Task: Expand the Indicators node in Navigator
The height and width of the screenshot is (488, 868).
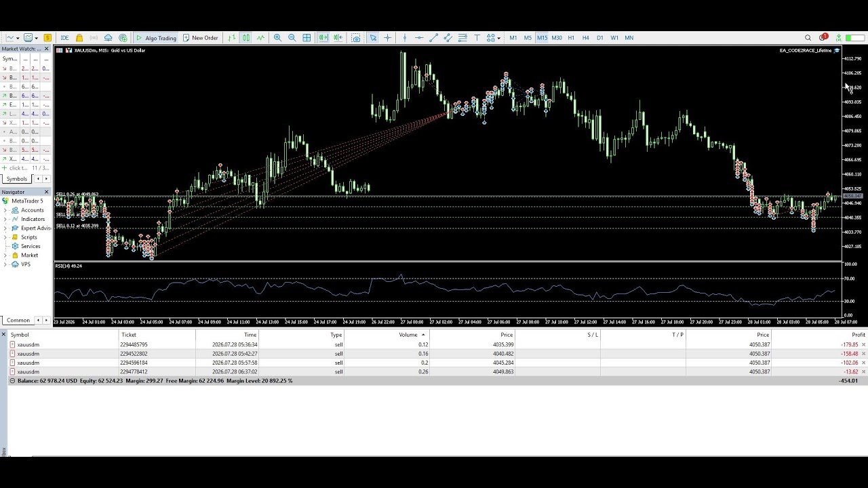Action: 5,219
